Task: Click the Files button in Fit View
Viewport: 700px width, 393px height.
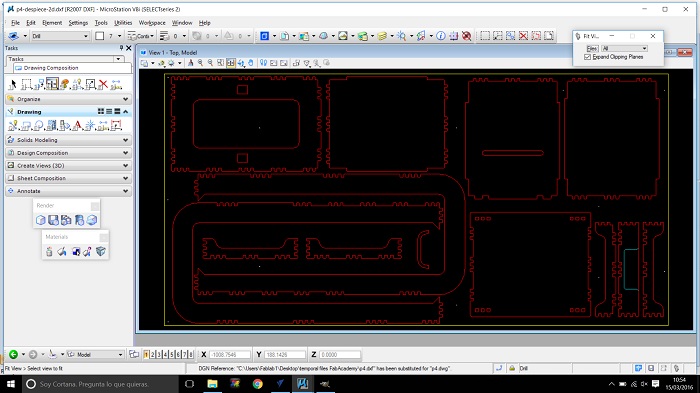Action: pos(592,48)
